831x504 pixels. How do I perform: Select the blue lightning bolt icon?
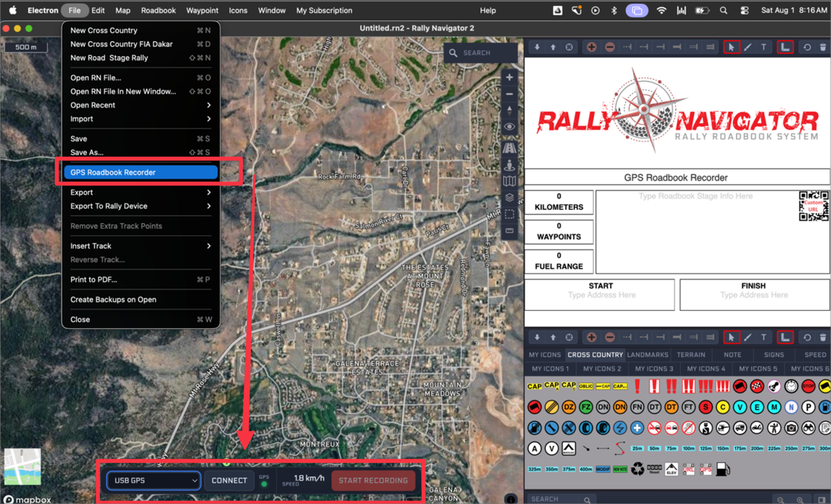[x=620, y=428]
